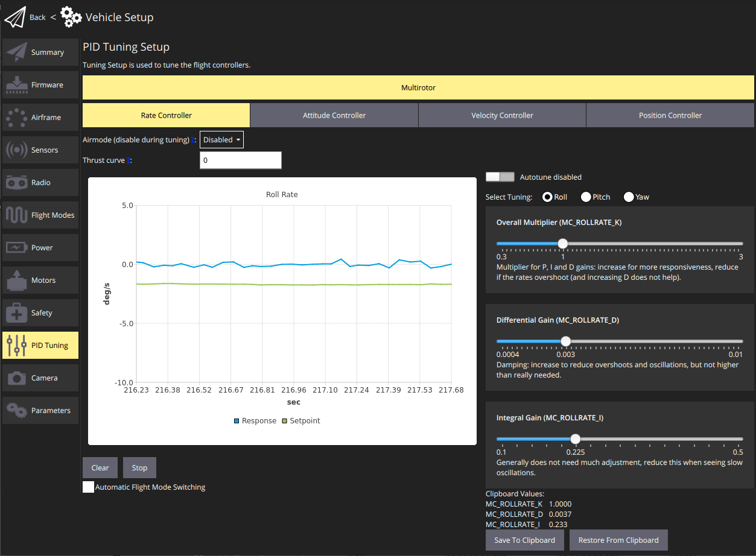
Task: Click the Differential Gain slider handle
Action: (x=565, y=341)
